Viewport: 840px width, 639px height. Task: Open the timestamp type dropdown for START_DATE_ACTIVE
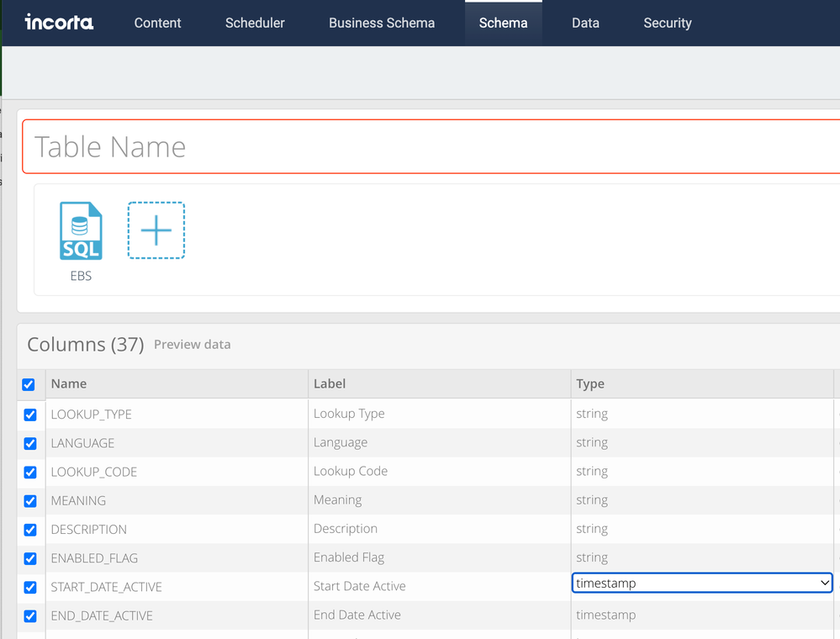click(x=701, y=584)
